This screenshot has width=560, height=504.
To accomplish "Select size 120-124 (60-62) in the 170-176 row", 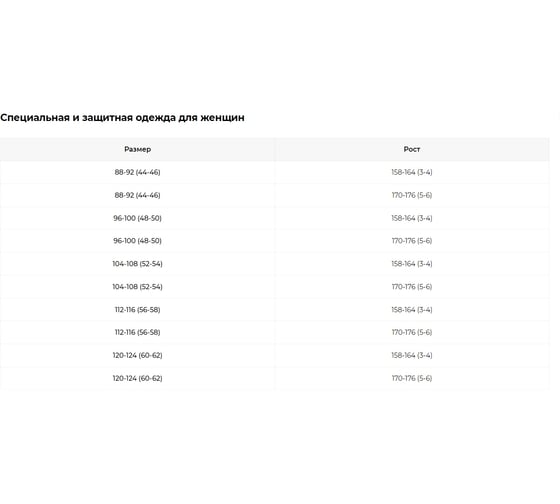I will point(138,378).
